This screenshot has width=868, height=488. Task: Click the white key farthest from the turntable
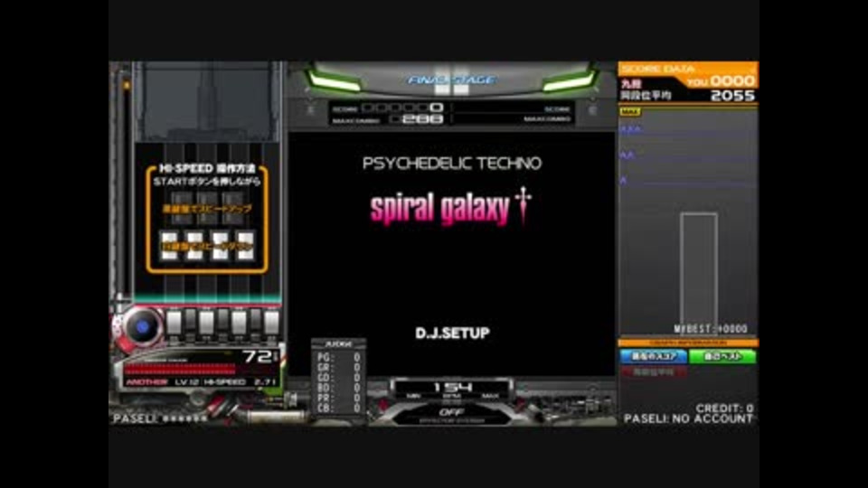click(x=271, y=324)
